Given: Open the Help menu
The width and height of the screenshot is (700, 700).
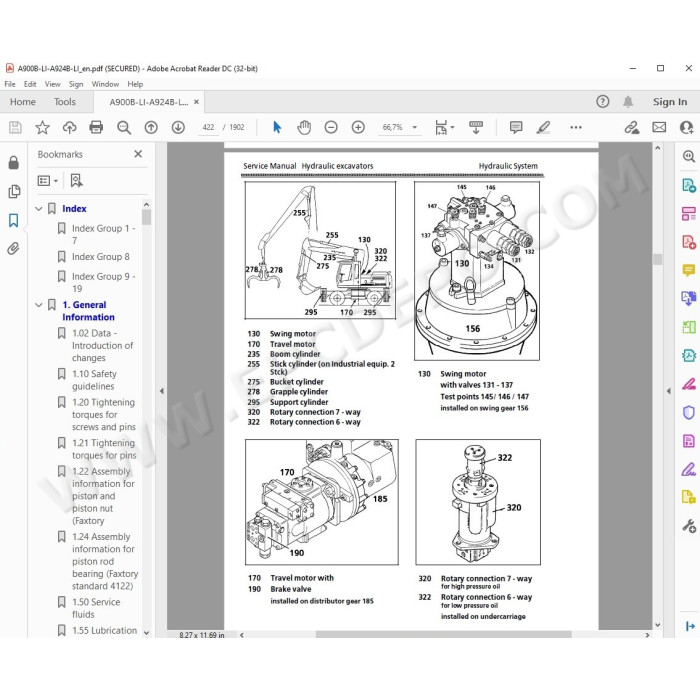Looking at the screenshot, I should (x=135, y=84).
